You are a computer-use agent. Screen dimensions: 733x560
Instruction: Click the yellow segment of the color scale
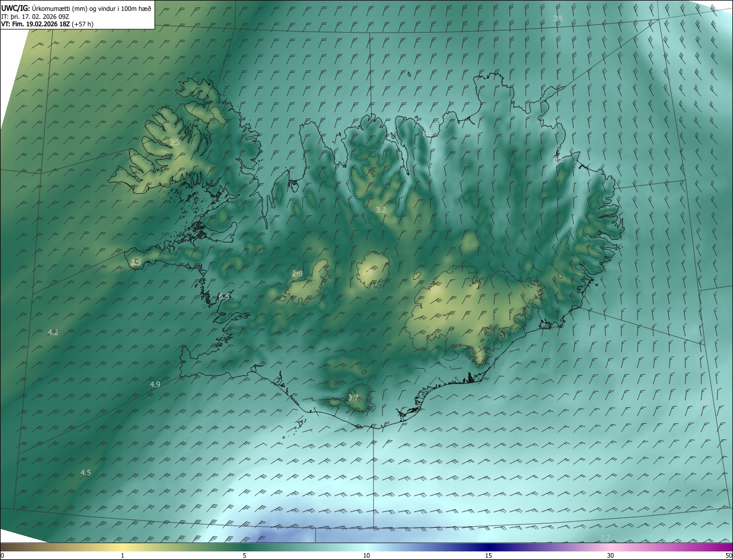coord(123,547)
